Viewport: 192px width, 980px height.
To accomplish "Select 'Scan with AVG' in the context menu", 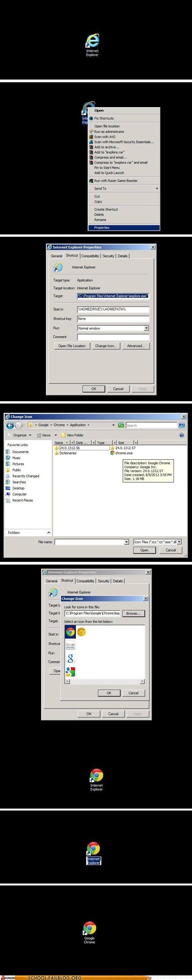I will [x=124, y=136].
